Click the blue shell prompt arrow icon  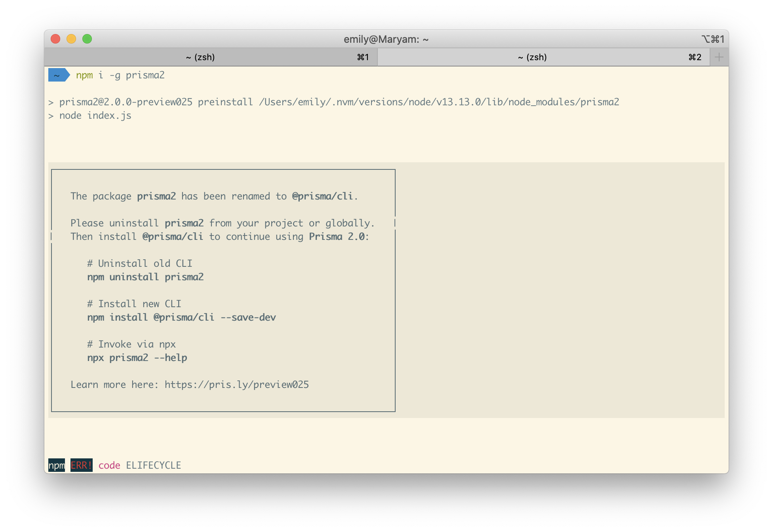click(59, 75)
